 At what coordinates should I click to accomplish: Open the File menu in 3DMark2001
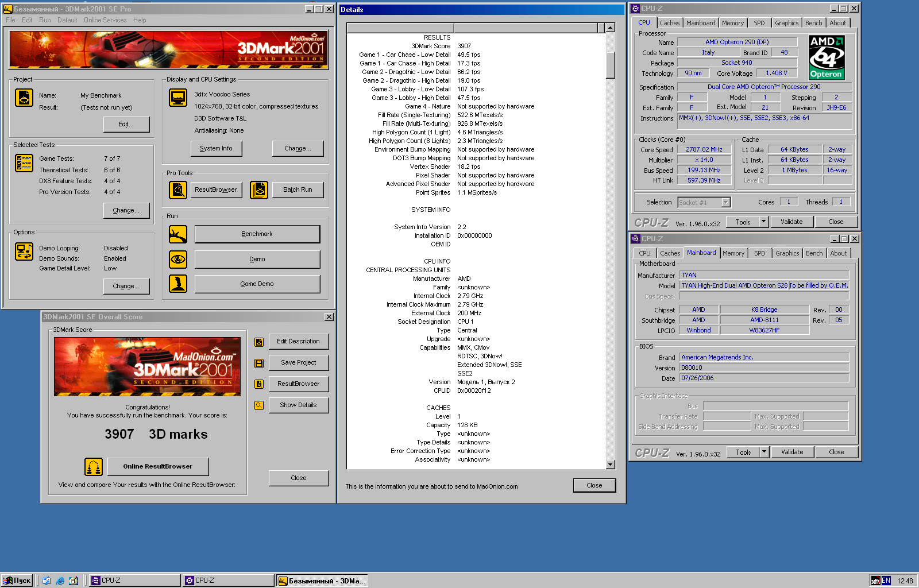tap(10, 20)
